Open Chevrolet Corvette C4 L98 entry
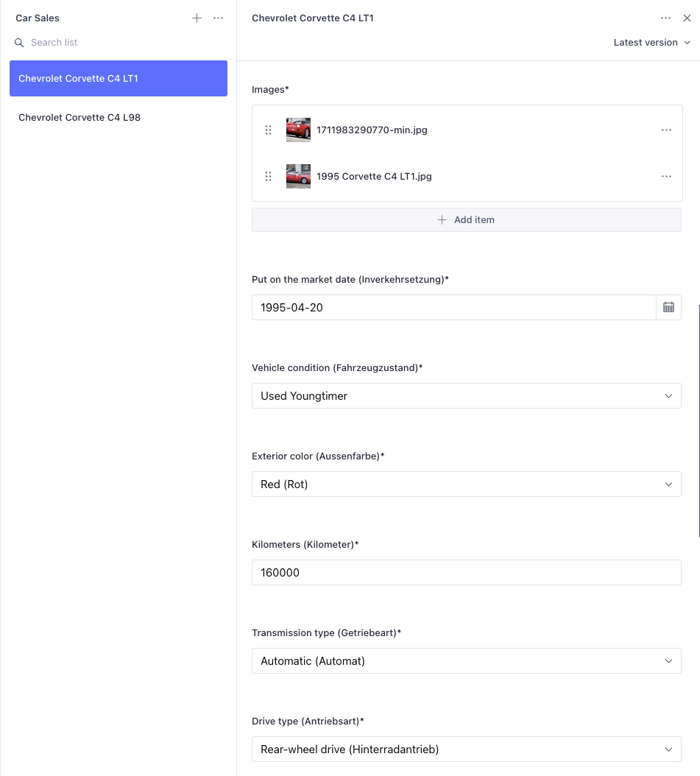Viewport: 700px width, 776px height. coord(119,117)
